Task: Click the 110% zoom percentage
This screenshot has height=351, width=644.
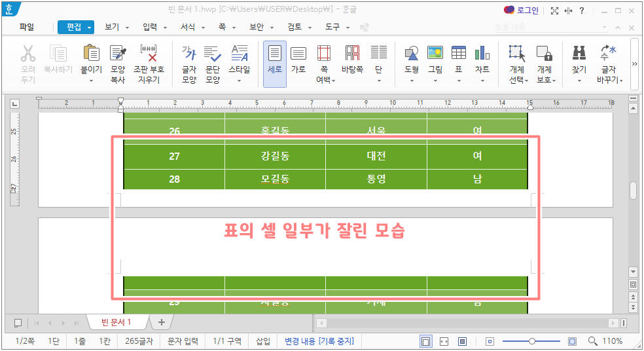Action: [x=613, y=341]
